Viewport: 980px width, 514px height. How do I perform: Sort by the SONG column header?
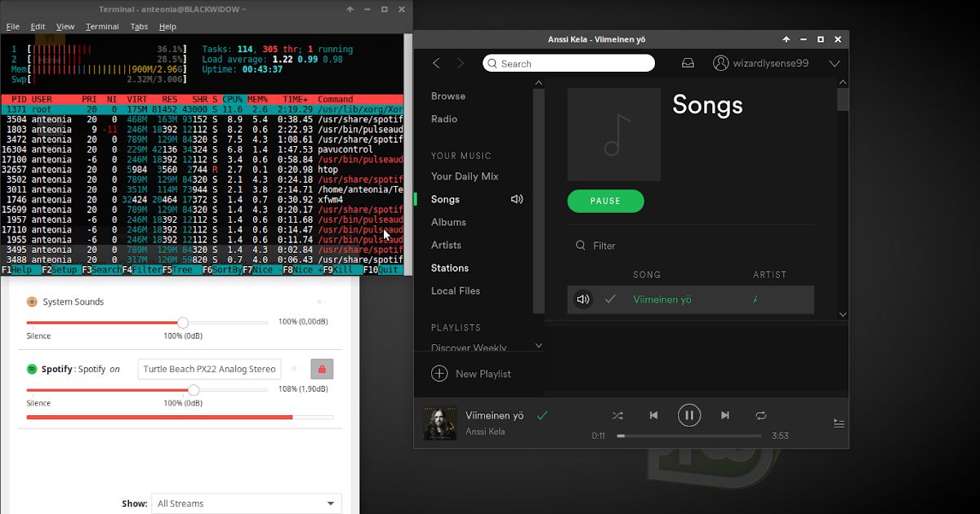647,275
